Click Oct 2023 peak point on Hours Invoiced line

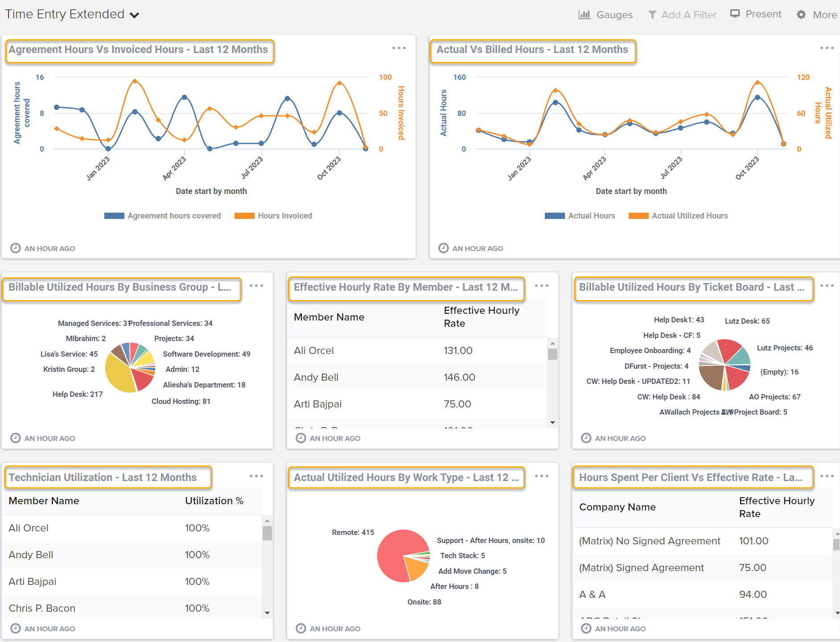pyautogui.click(x=340, y=83)
